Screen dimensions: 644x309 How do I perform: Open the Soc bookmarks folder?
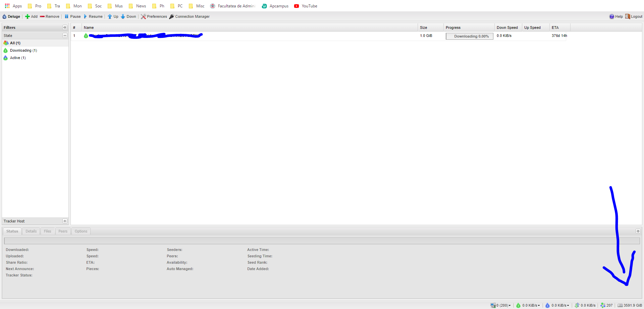click(95, 6)
